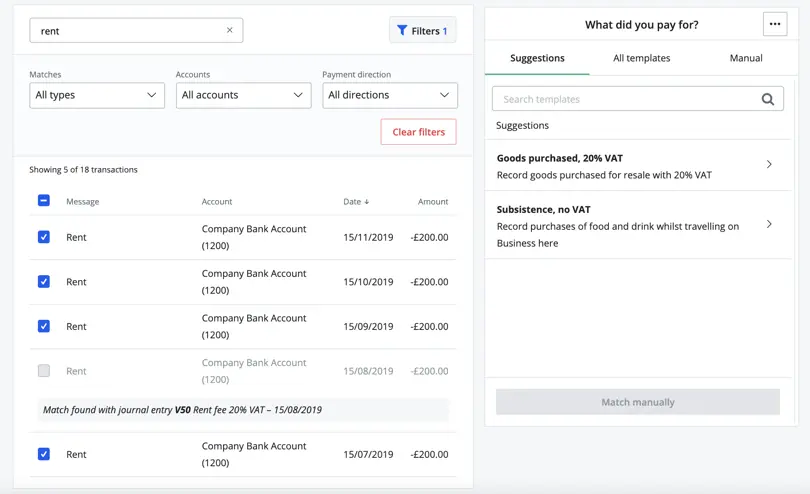Click the magnifier icon in Search templates
The height and width of the screenshot is (494, 810).
[768, 99]
